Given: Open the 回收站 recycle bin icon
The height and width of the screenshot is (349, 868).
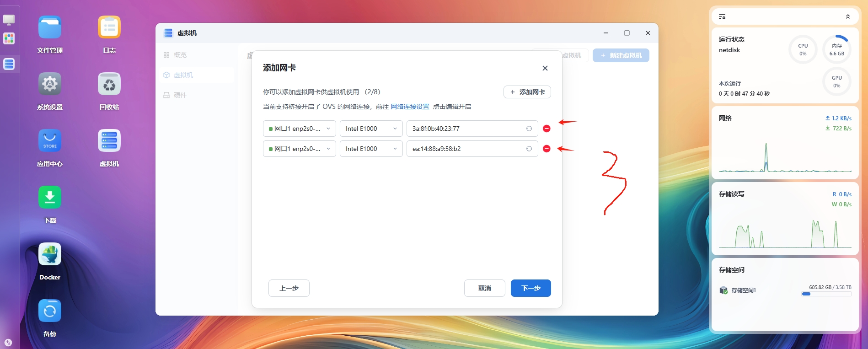Looking at the screenshot, I should pos(109,85).
